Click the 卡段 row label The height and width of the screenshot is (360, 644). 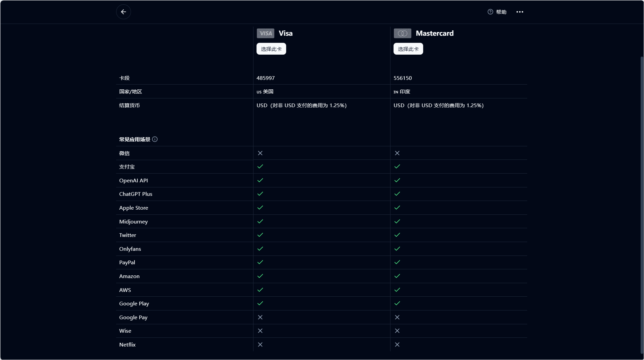click(x=125, y=78)
